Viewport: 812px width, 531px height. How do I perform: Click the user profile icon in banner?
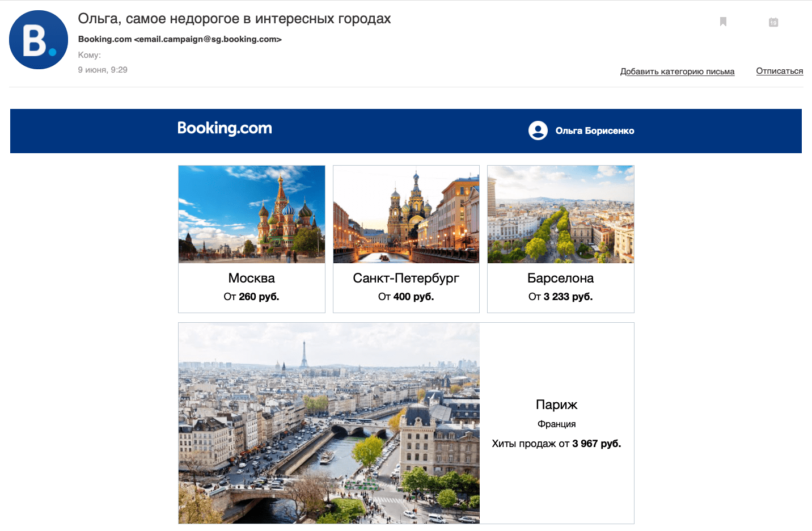(x=538, y=130)
